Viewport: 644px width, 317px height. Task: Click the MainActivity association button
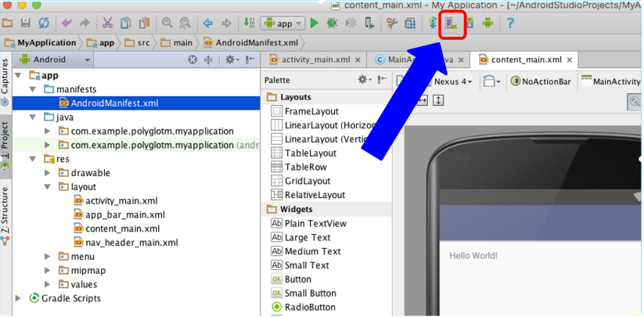tap(612, 81)
